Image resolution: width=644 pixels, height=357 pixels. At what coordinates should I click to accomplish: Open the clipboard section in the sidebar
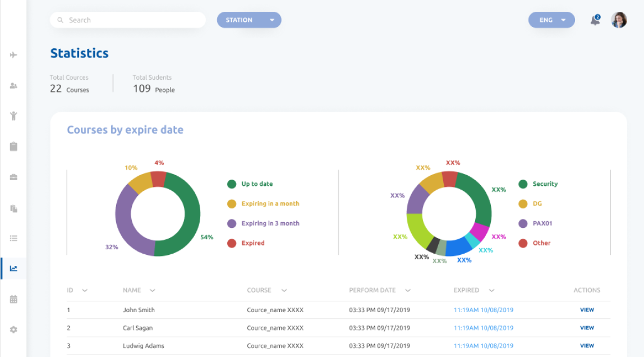pos(13,146)
